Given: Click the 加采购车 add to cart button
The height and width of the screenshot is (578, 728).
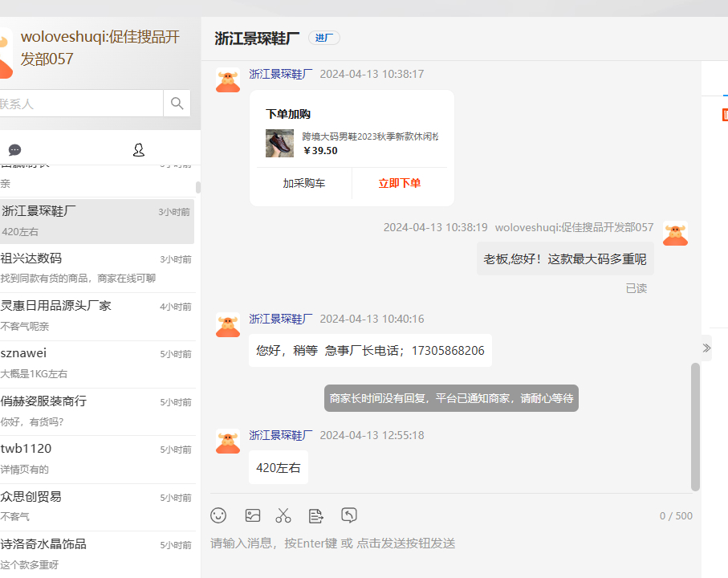Looking at the screenshot, I should point(303,183).
